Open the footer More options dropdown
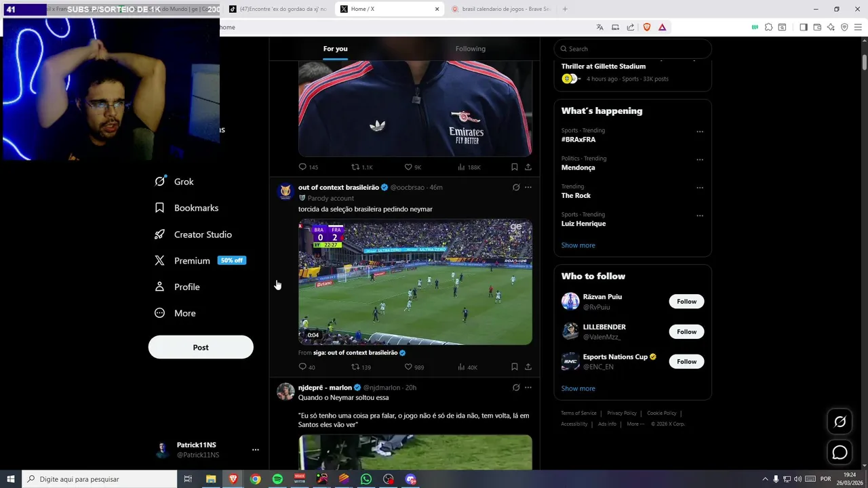This screenshot has width=868, height=488. point(635,424)
